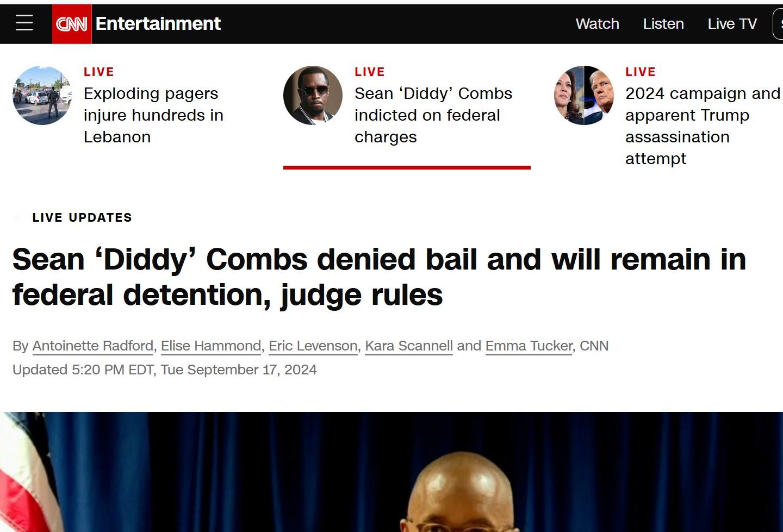Screen dimensions: 783x532
Task: Open Live TV from the header
Action: 732,24
